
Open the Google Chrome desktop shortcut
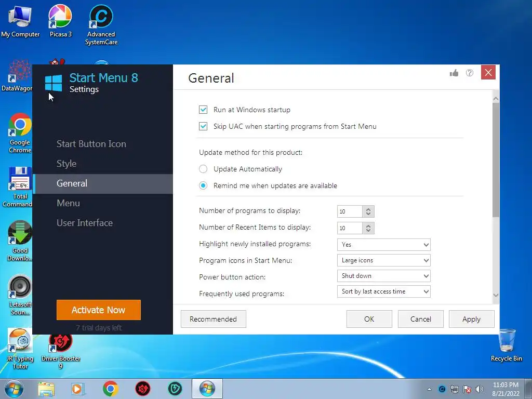pos(20,134)
